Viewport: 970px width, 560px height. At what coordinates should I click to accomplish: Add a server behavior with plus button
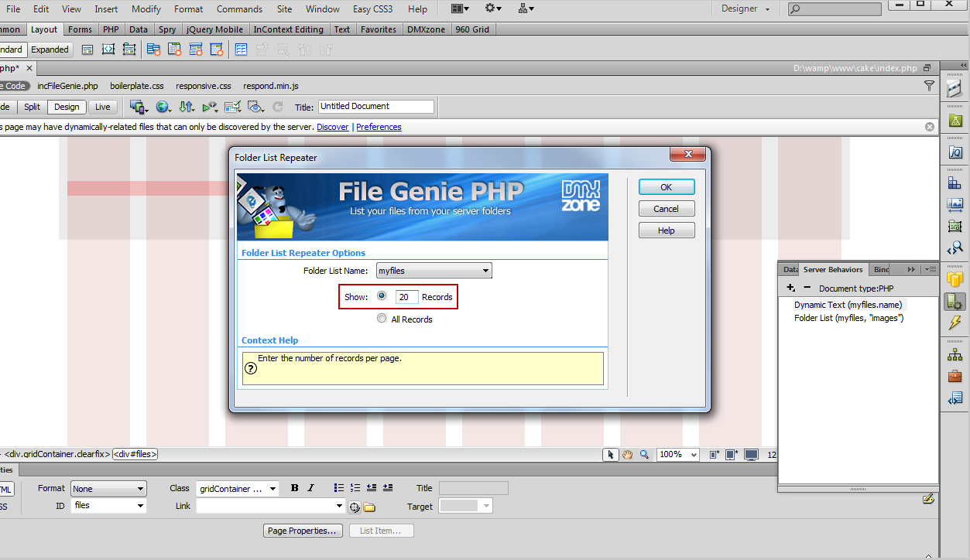(790, 288)
